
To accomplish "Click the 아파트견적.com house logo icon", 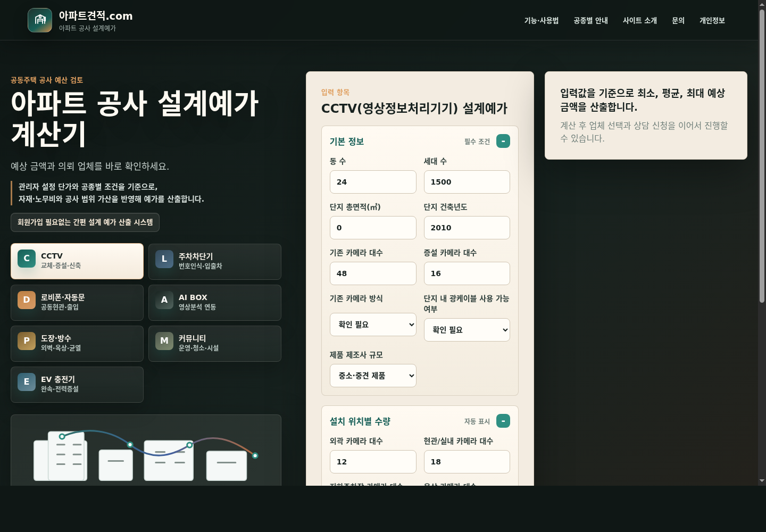I will [x=40, y=20].
